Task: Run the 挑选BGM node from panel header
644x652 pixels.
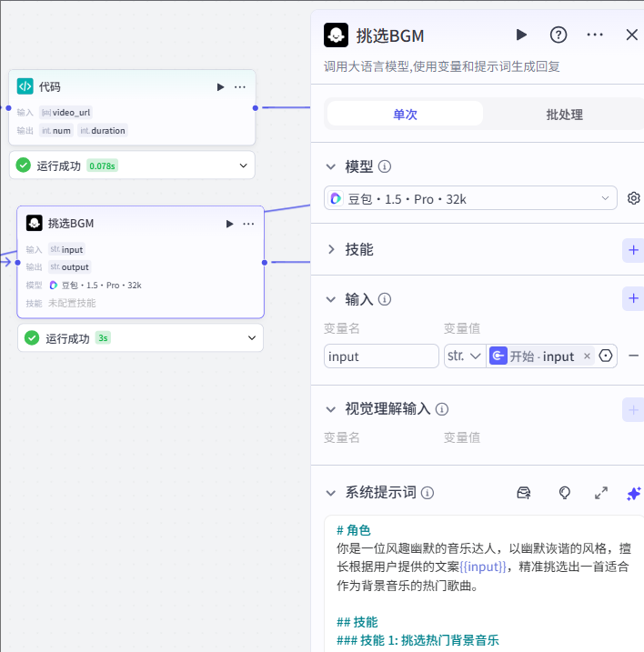Action: (x=521, y=35)
